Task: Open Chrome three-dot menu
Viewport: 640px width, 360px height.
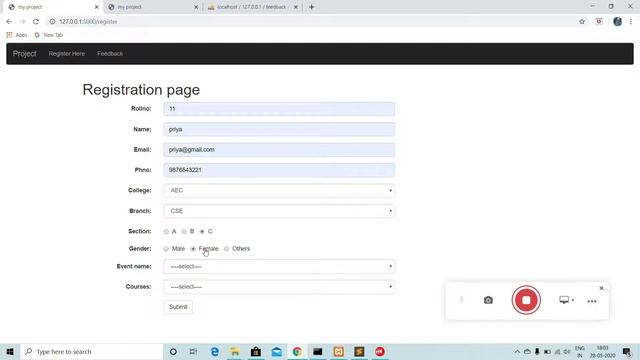Action: (x=631, y=22)
